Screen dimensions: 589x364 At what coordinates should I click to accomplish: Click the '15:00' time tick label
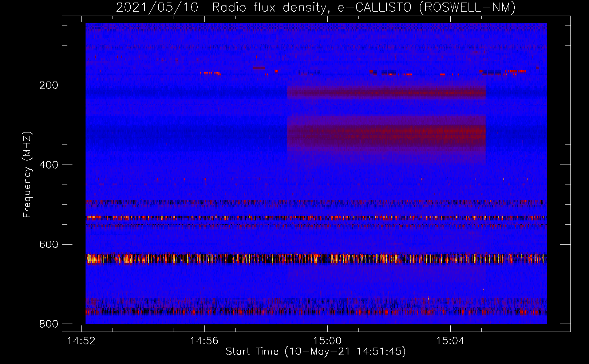327,341
